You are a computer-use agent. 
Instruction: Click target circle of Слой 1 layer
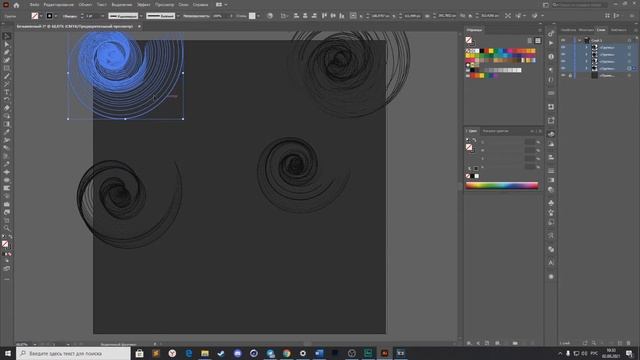click(x=629, y=40)
